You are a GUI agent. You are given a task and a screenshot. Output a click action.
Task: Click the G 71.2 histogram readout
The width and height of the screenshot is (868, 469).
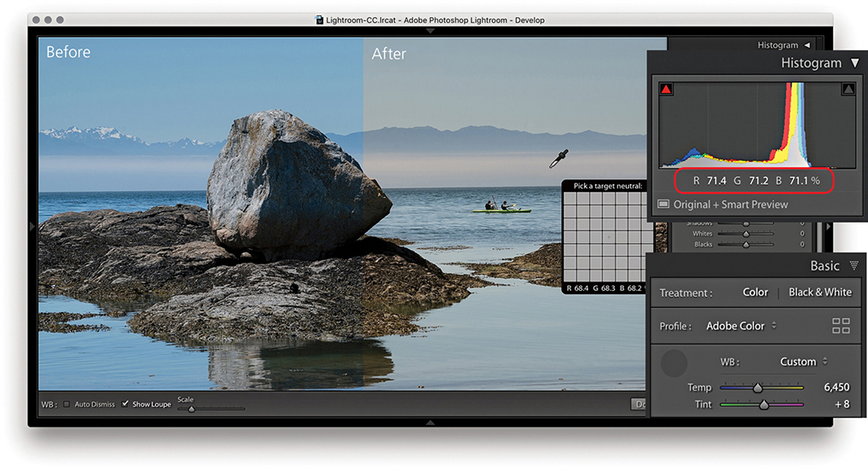coord(750,181)
